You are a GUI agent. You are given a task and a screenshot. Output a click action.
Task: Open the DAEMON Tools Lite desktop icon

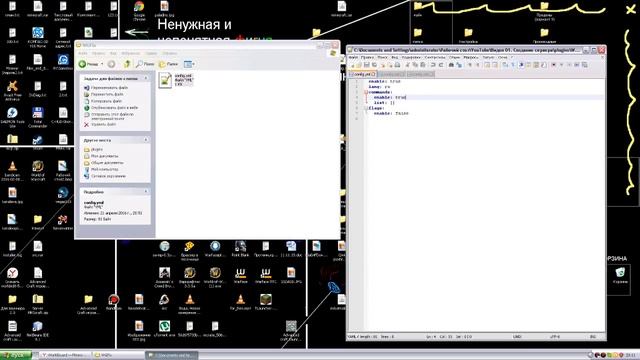pyautogui.click(x=12, y=113)
